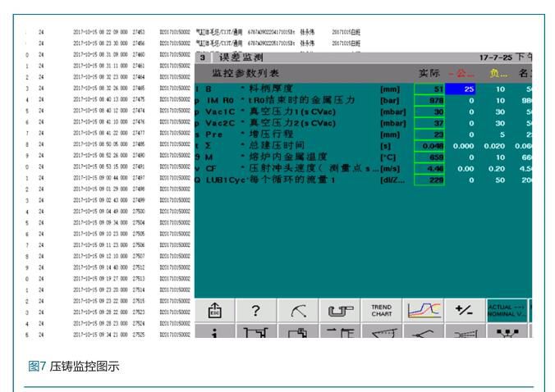The width and height of the screenshot is (555, 392).
Task: Show the colored curves graph icon
Action: (424, 311)
